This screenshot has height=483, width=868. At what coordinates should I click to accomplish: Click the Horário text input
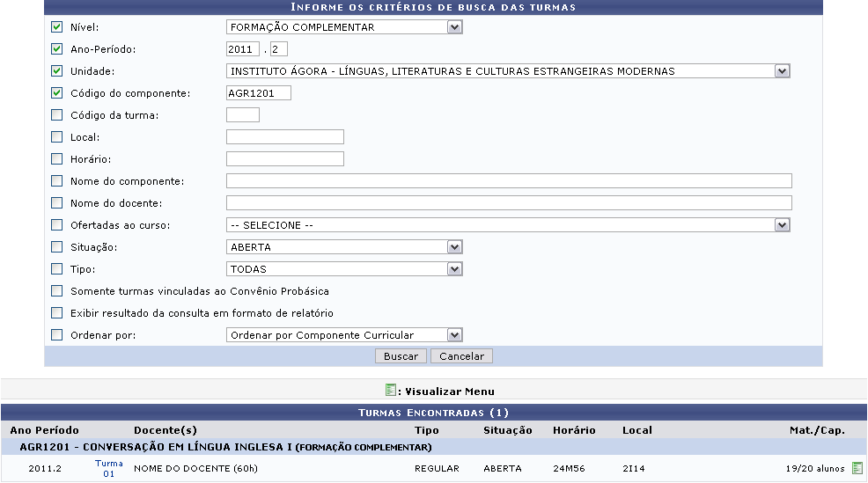(x=284, y=159)
